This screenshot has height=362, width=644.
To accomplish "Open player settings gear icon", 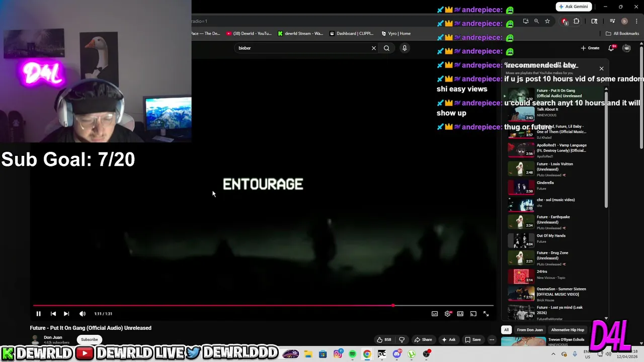I will click(448, 314).
